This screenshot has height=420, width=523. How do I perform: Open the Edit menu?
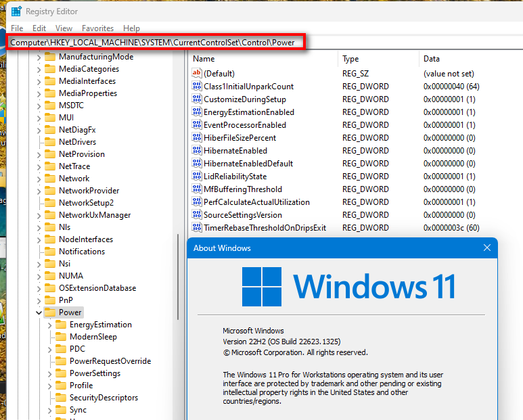click(x=39, y=28)
